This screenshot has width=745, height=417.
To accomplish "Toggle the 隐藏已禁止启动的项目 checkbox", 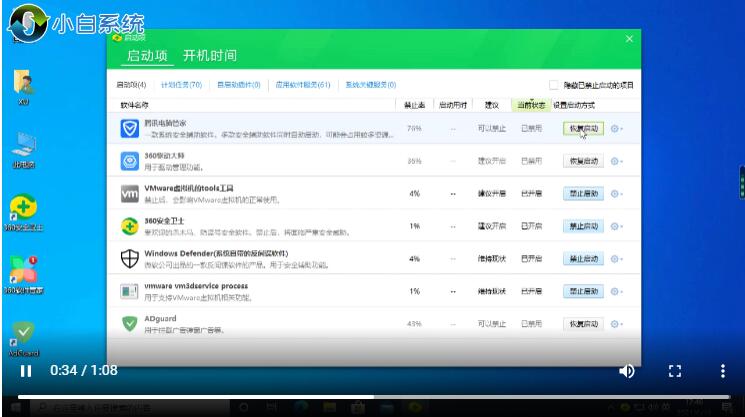I will tap(554, 85).
